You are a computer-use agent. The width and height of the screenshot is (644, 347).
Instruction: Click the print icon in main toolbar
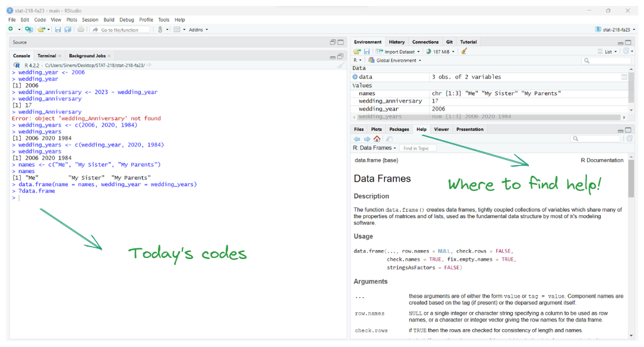tap(81, 30)
